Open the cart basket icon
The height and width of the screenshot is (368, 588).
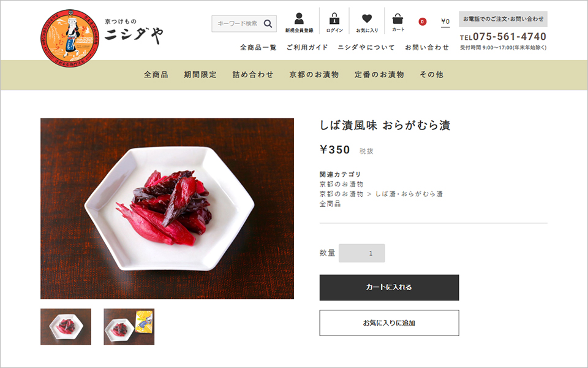398,18
